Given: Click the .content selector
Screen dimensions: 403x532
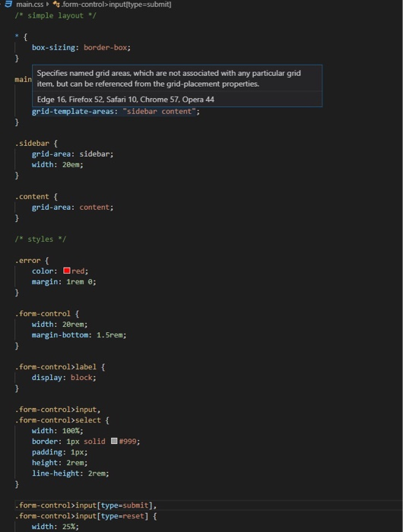Looking at the screenshot, I should tap(32, 197).
